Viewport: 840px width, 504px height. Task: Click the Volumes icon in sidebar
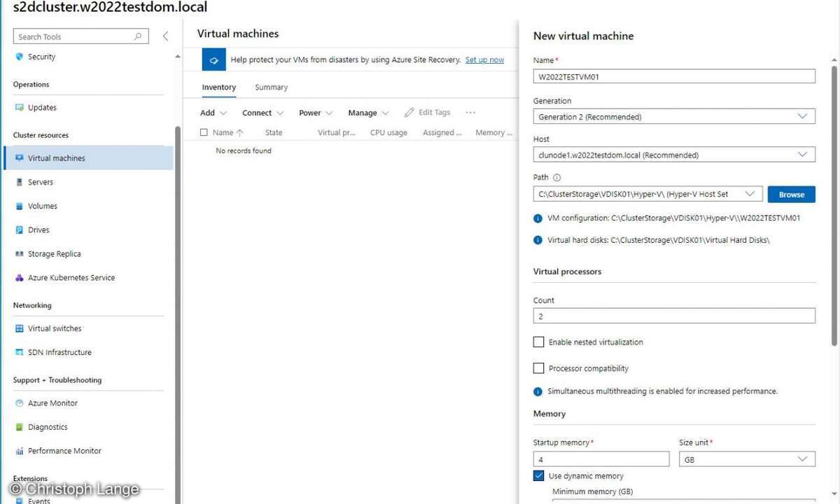[x=19, y=206]
